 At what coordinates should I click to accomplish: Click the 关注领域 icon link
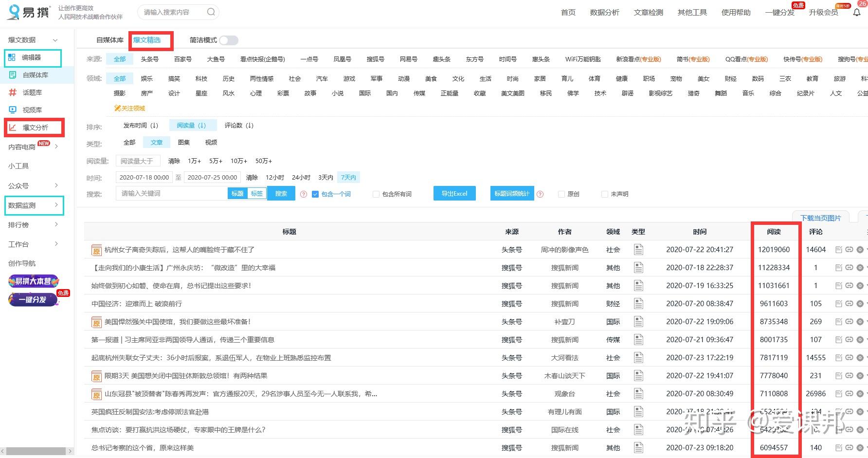coord(129,108)
